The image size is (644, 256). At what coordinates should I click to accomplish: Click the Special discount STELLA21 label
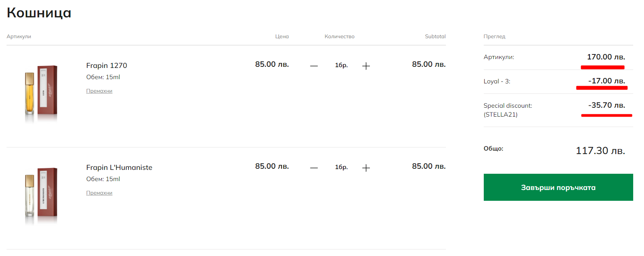point(508,110)
